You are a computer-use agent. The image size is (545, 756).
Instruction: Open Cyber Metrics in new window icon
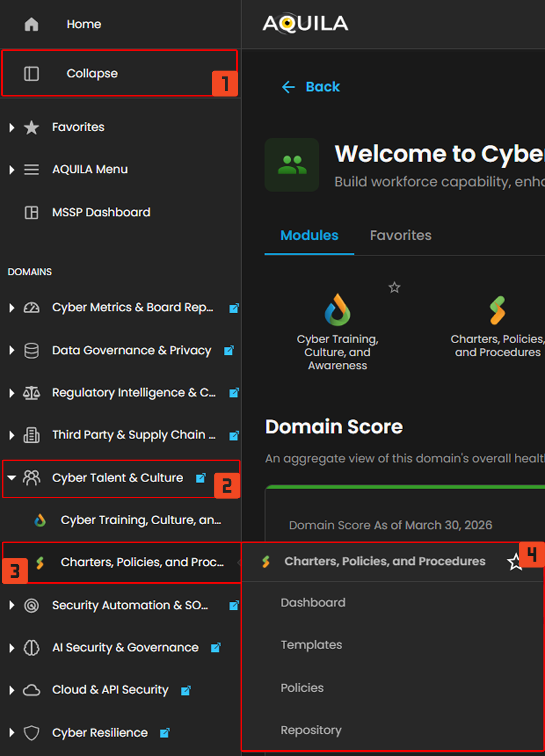coord(234,308)
